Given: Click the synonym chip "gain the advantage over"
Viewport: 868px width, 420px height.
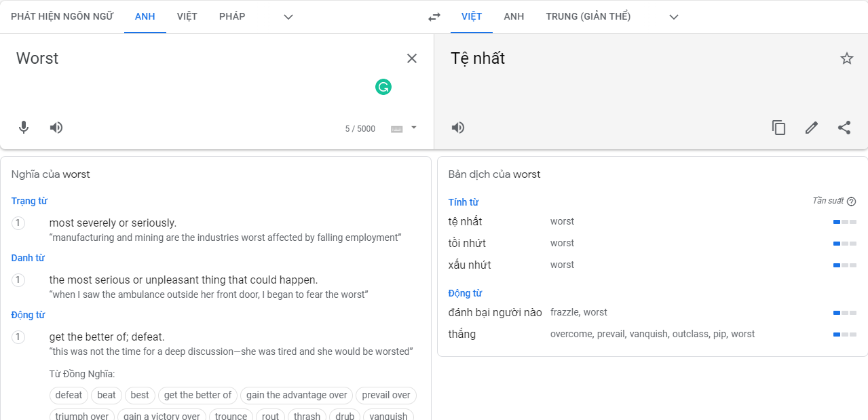Looking at the screenshot, I should click(297, 395).
